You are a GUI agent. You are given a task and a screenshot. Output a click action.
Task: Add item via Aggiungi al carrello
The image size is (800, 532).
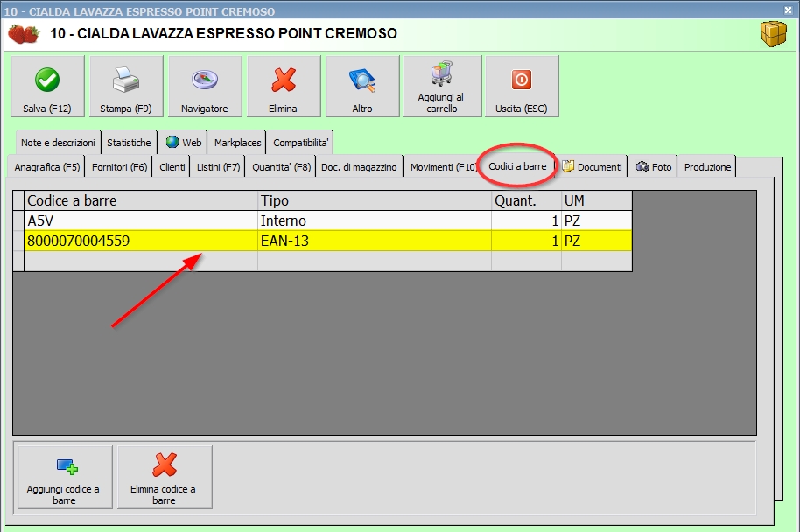pyautogui.click(x=442, y=87)
